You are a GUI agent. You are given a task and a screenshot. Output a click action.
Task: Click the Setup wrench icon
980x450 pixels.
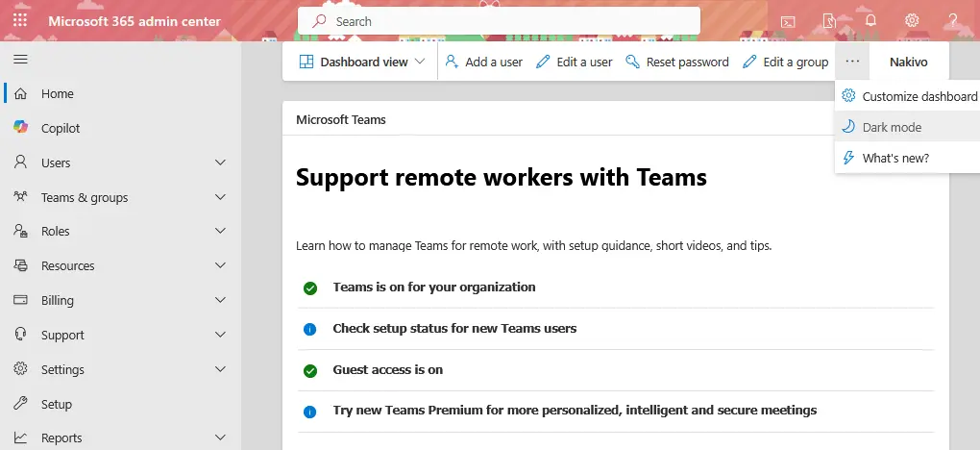pyautogui.click(x=20, y=403)
